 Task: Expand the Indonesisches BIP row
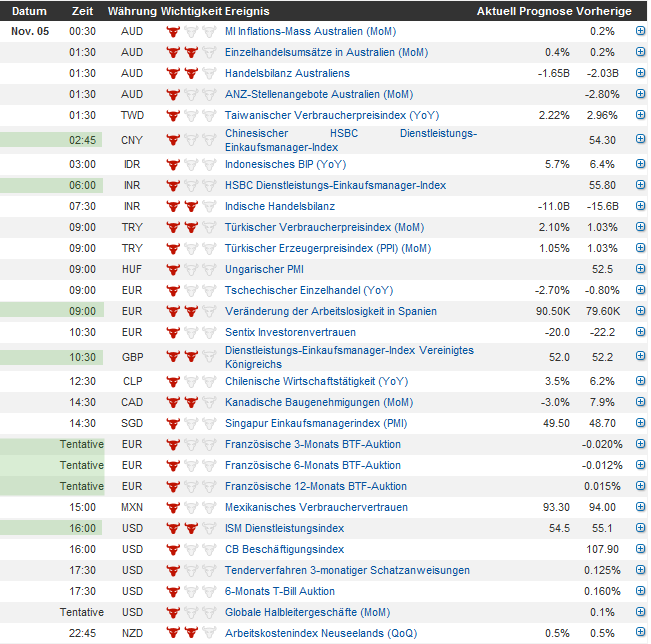[x=640, y=164]
